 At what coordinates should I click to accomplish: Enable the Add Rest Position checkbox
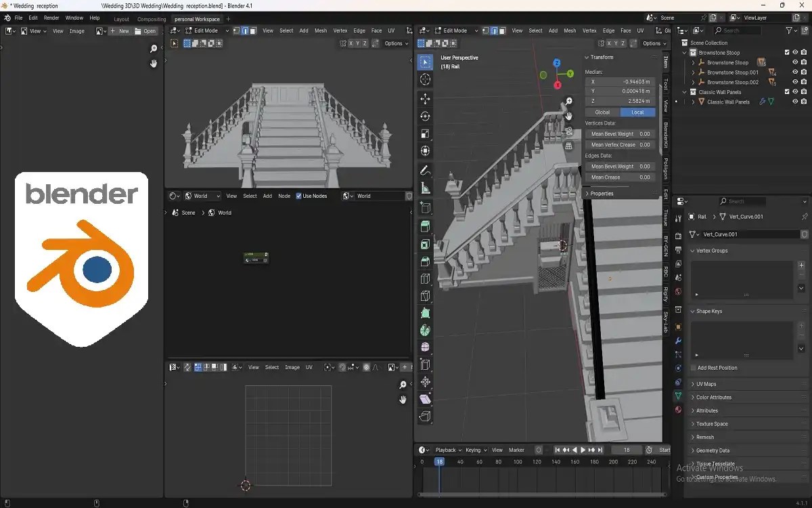(693, 368)
